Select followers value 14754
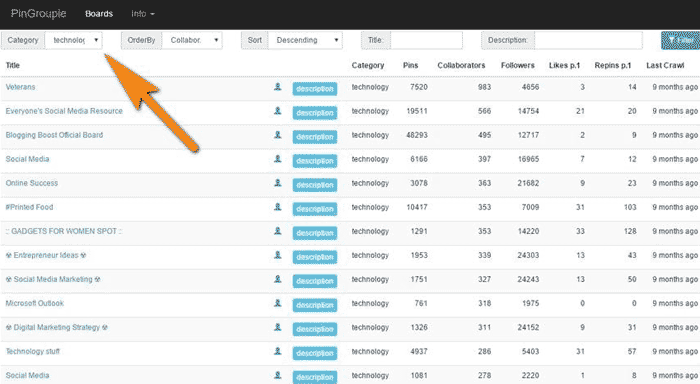 [x=528, y=111]
